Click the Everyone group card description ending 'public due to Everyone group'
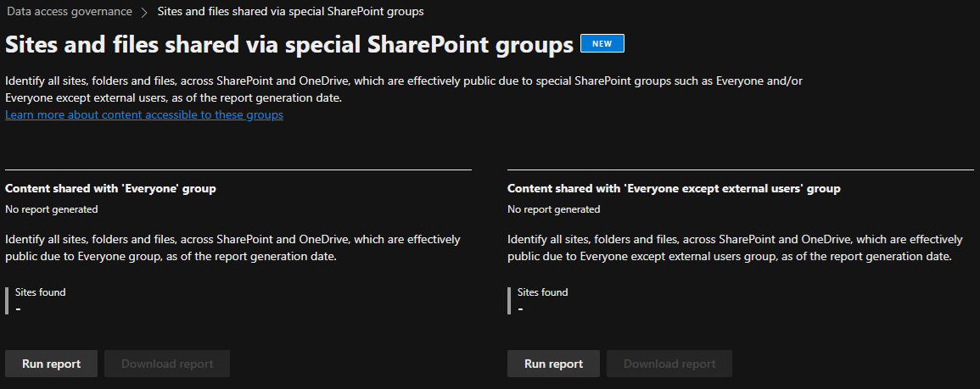The width and height of the screenshot is (980, 389). click(233, 247)
